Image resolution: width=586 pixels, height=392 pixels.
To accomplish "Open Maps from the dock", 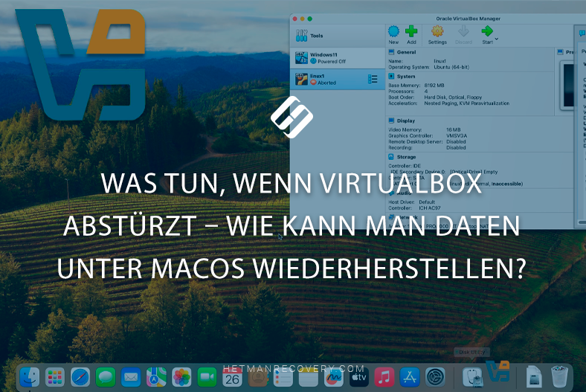I will click(x=156, y=376).
